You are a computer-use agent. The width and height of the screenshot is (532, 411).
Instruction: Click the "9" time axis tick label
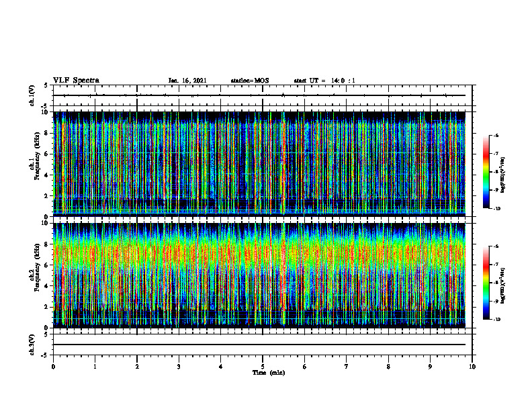click(430, 367)
